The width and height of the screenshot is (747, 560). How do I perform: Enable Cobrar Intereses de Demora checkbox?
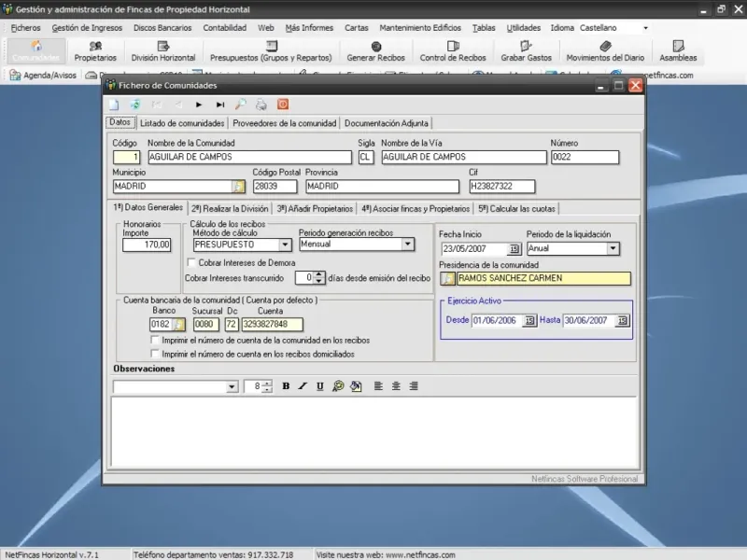(191, 262)
